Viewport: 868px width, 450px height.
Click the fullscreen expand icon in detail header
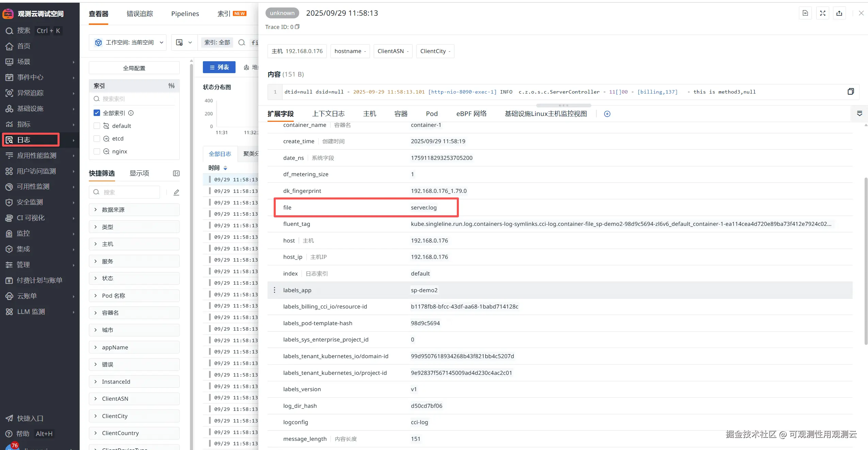coord(822,13)
